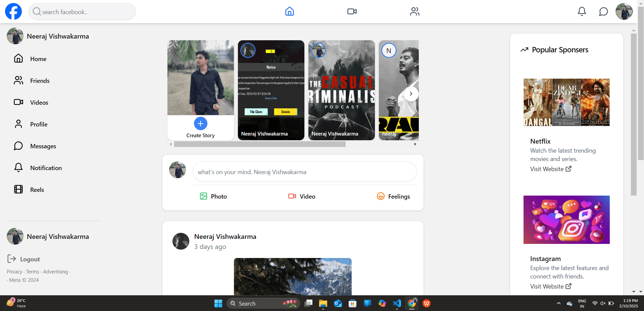This screenshot has width=644, height=311.
Task: Switch to the Video tab in top navigation
Action: tap(352, 11)
